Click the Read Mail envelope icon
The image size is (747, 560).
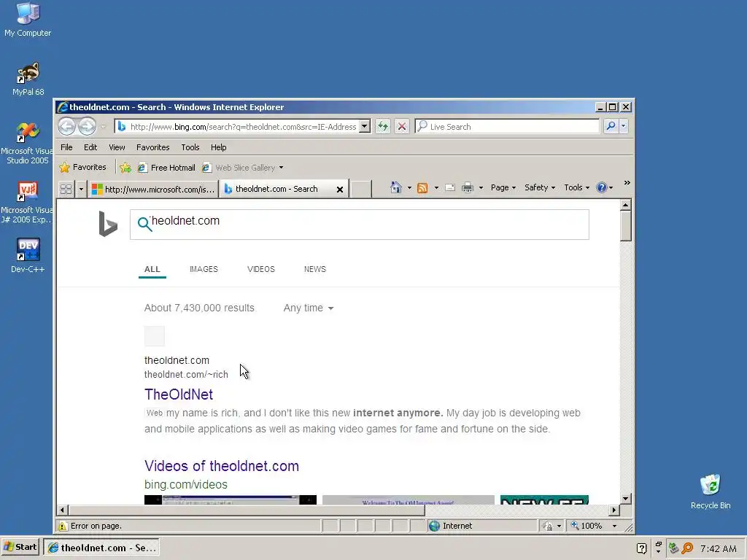pos(449,187)
